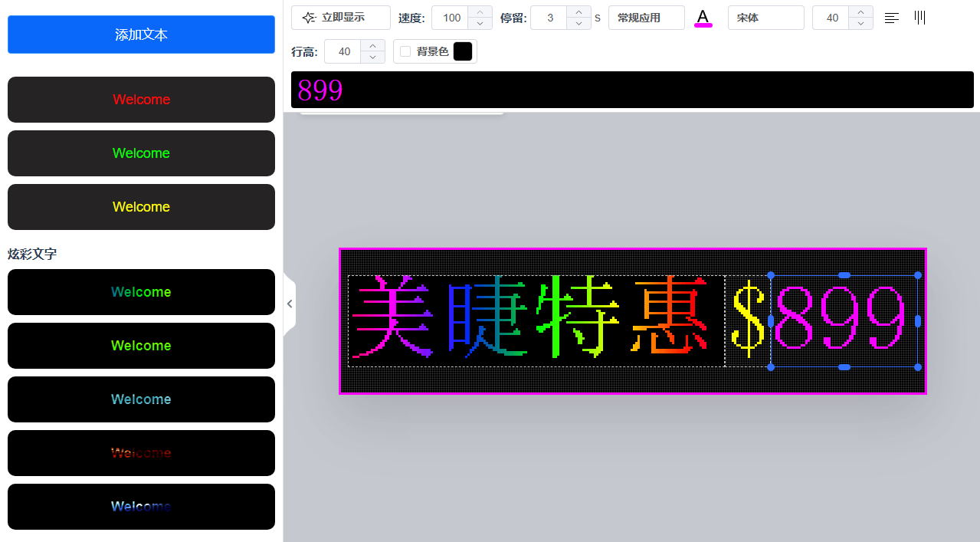Choose the fire-style Welcome colorful template
This screenshot has height=542, width=980.
tap(141, 453)
